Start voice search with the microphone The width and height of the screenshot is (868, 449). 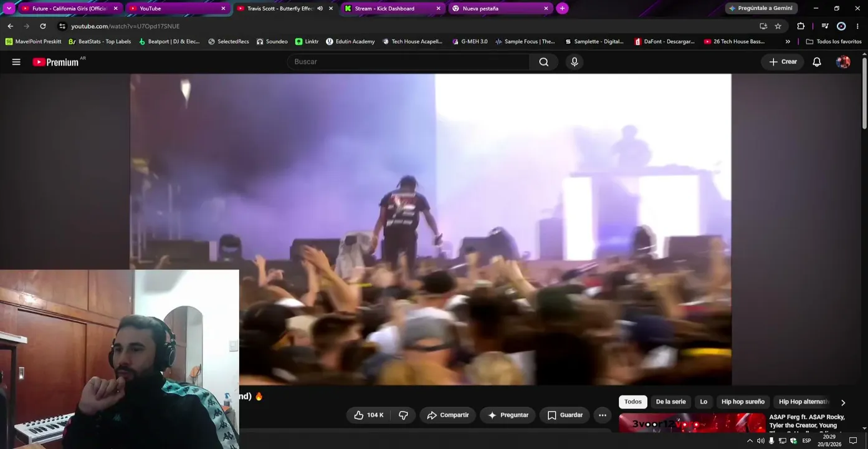click(x=575, y=62)
